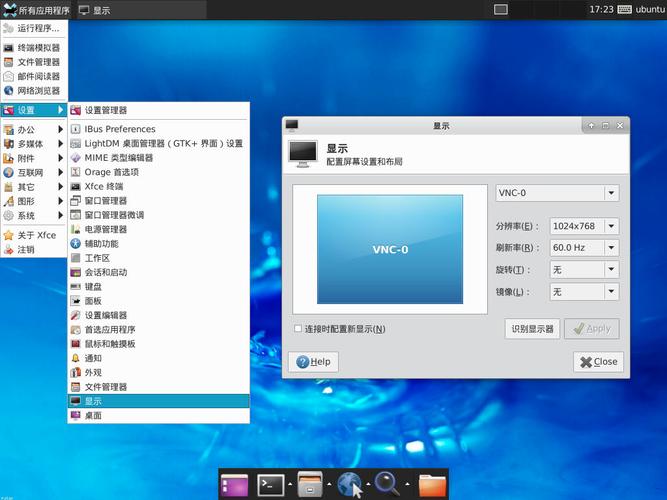Open Orage 首选项 in the settings submenu
This screenshot has height=500, width=667.
(x=158, y=172)
